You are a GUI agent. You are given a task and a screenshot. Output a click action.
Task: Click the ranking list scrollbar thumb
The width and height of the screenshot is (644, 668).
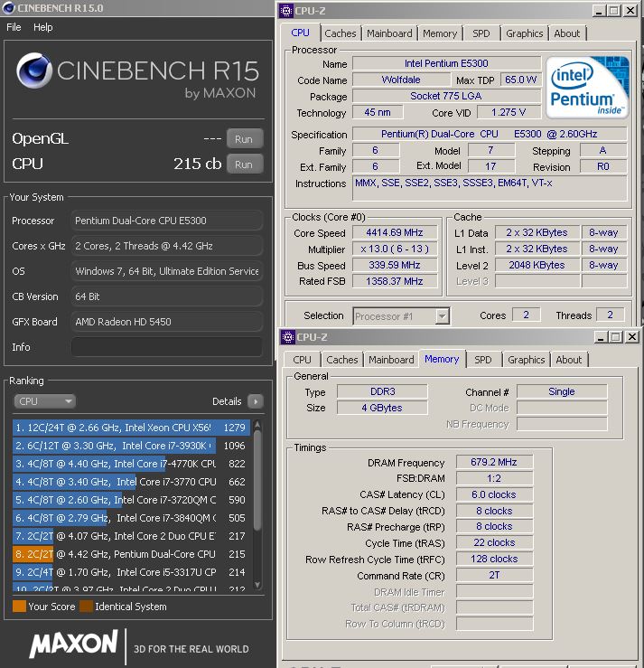(257, 481)
